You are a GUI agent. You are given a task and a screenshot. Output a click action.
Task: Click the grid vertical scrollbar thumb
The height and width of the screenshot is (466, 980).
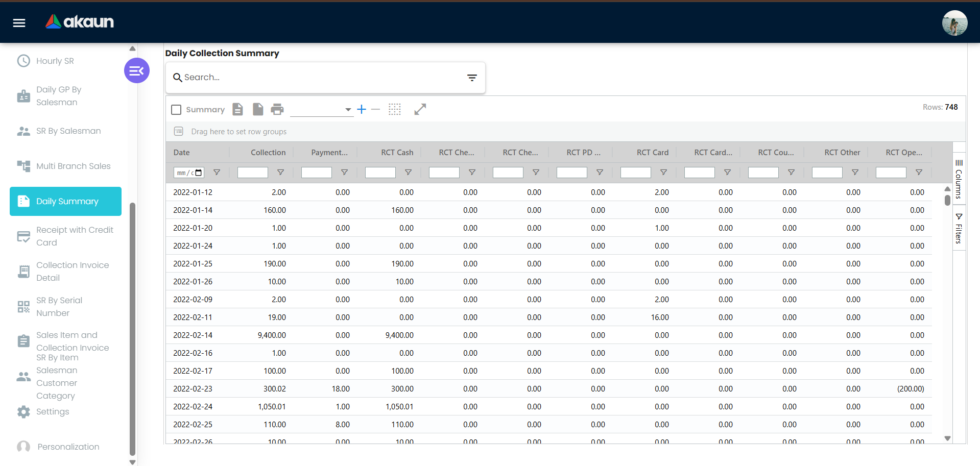pyautogui.click(x=948, y=200)
